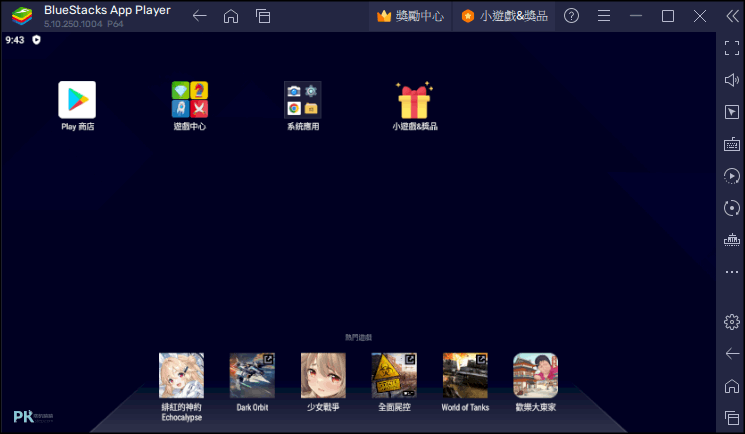
Task: Open the hamburger menu in title bar
Action: (604, 16)
